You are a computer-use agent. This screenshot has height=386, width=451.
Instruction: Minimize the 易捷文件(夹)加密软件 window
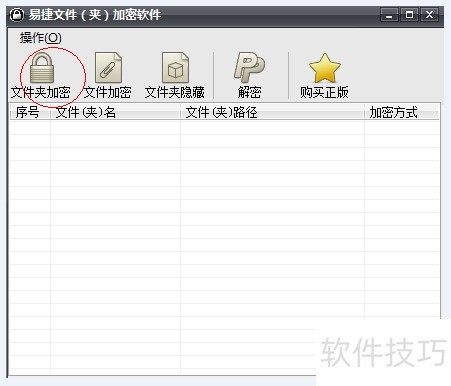(389, 15)
